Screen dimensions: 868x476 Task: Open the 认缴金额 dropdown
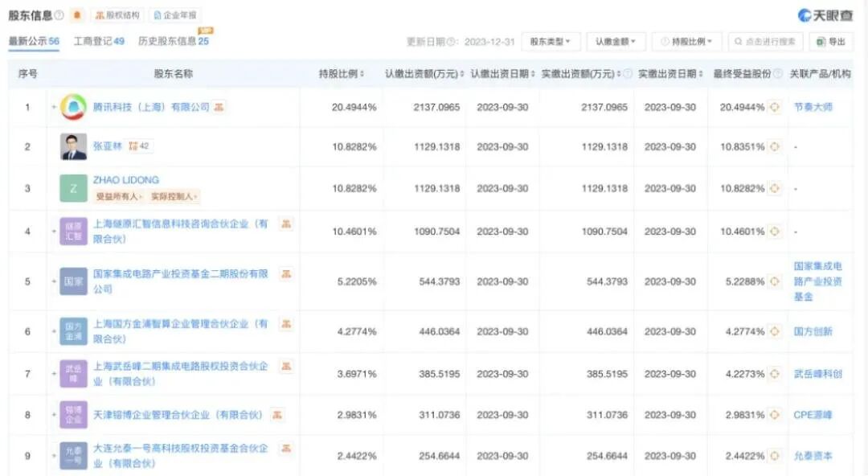(615, 39)
